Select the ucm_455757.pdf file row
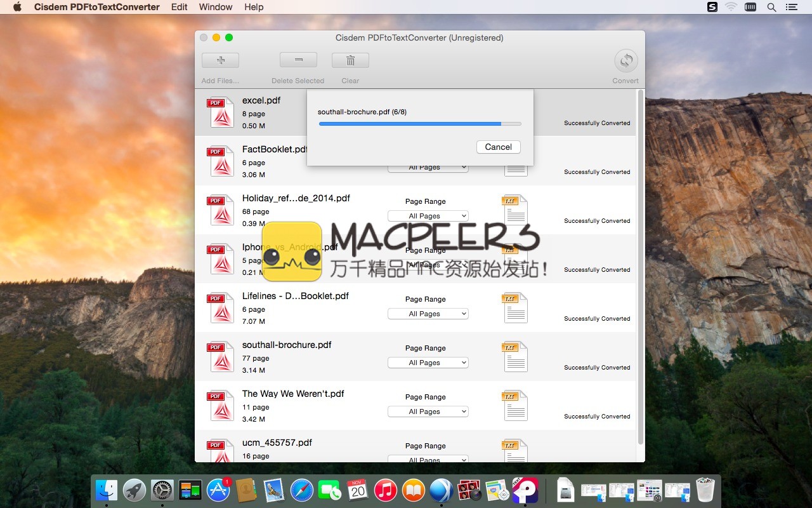This screenshot has height=508, width=812. click(x=317, y=448)
